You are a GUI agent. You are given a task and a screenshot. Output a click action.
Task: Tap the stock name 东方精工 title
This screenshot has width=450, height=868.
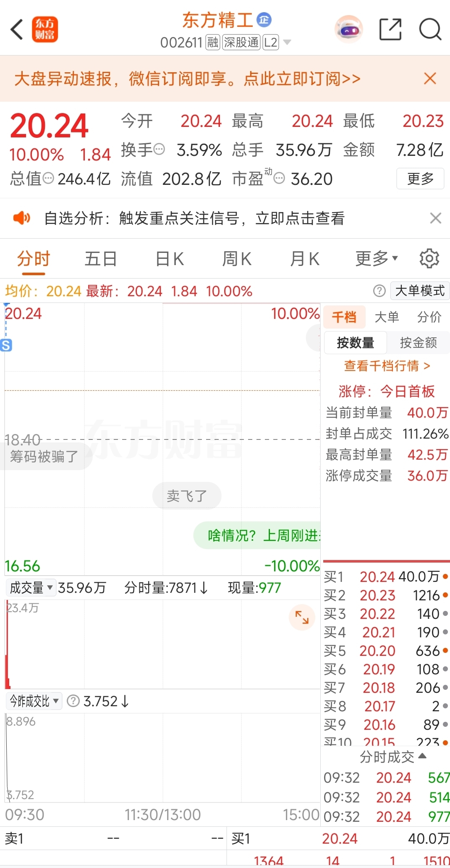[x=217, y=20]
